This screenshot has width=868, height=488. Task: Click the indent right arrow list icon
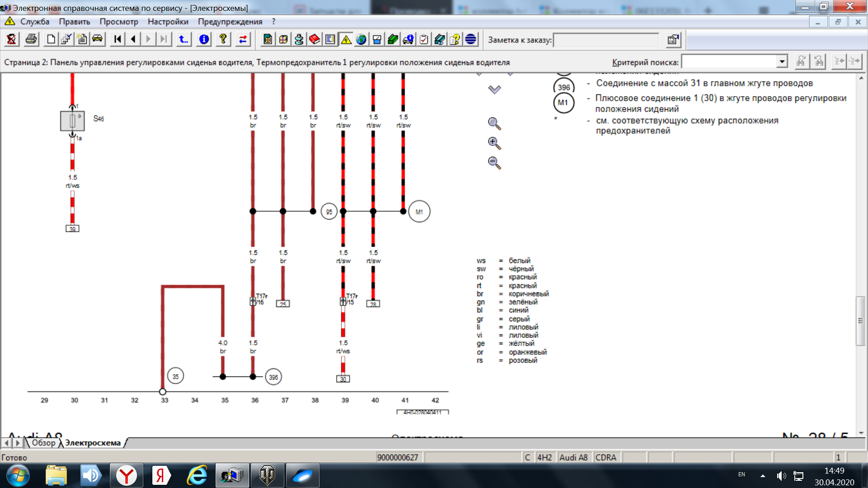854,61
